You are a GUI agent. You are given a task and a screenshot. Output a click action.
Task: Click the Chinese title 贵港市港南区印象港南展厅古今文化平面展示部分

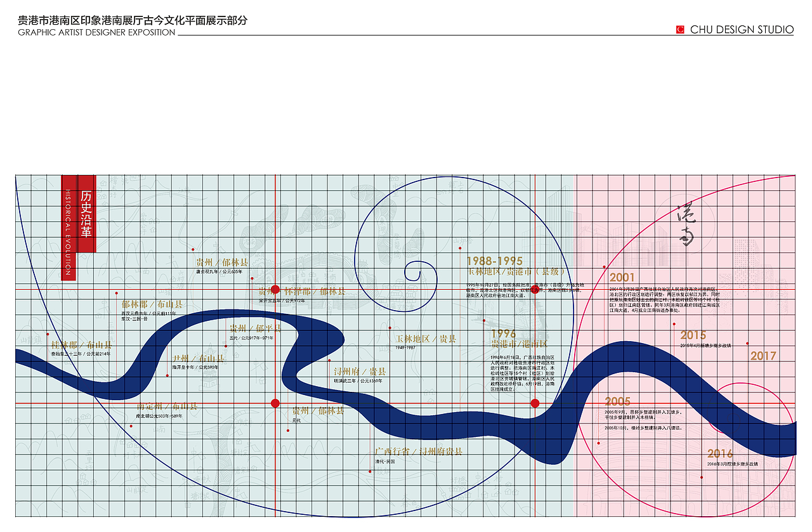pos(133,20)
